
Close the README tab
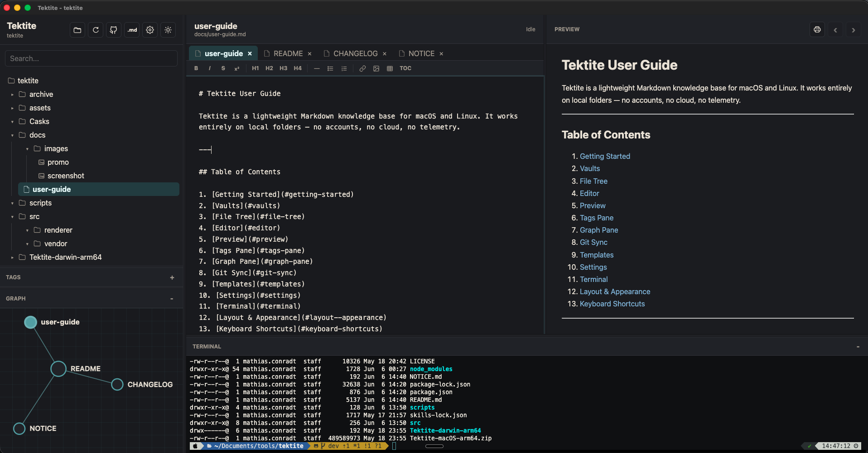[310, 54]
